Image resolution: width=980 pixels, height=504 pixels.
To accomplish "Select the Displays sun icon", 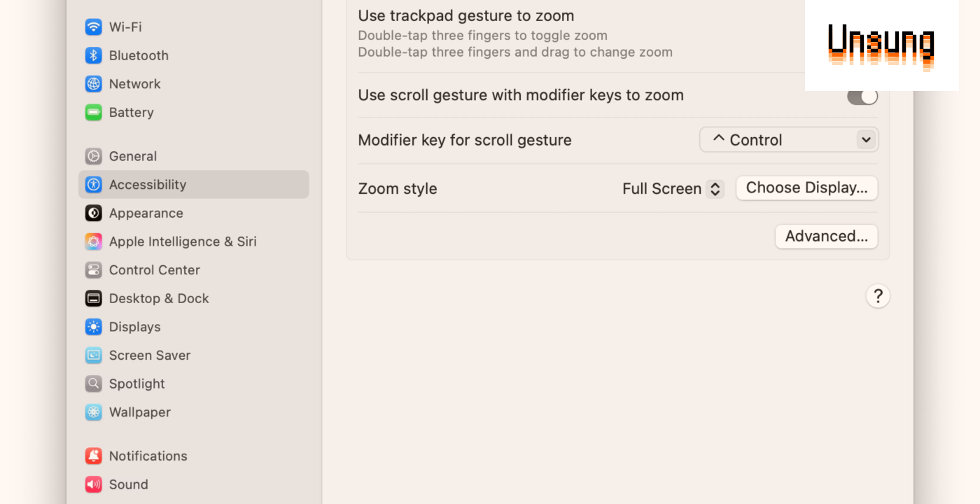I will (x=93, y=326).
